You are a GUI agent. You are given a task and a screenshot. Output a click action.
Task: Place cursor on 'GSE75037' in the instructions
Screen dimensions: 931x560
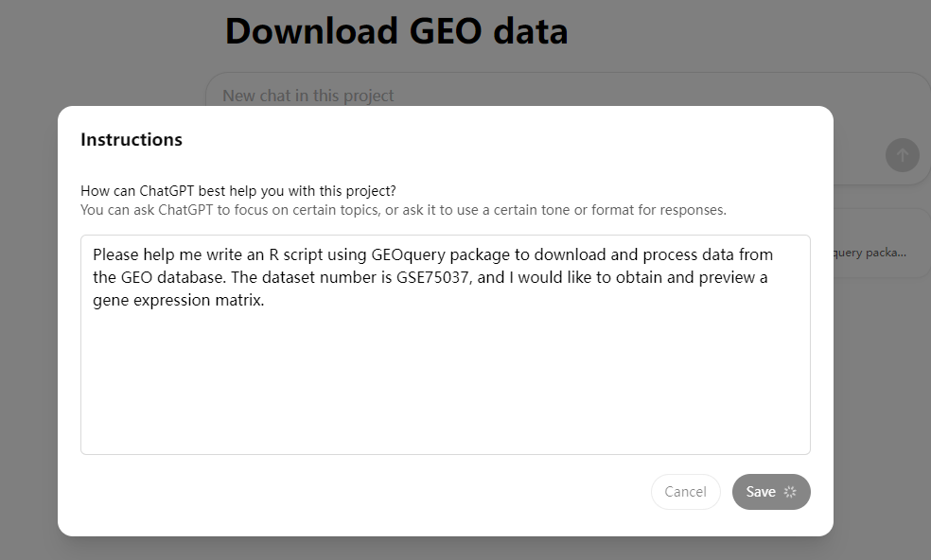pos(432,277)
